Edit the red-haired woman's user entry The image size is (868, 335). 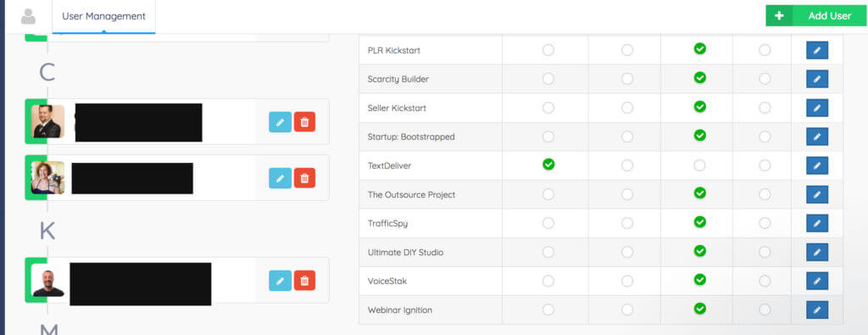(280, 178)
